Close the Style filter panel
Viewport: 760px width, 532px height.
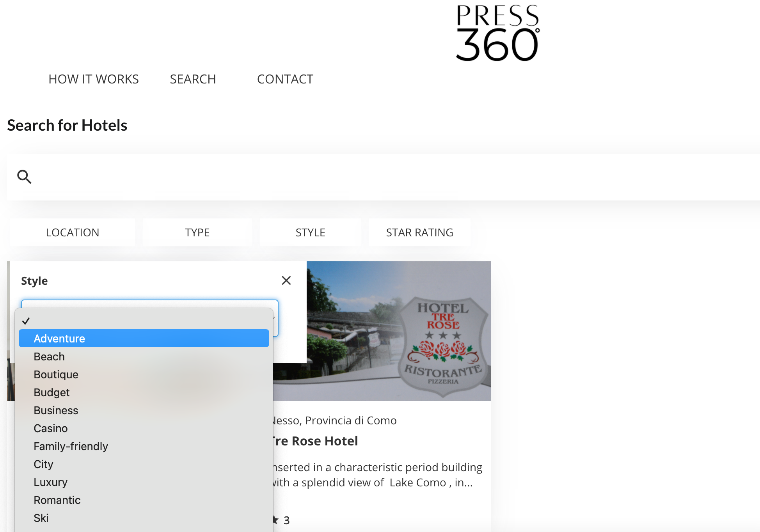click(286, 280)
